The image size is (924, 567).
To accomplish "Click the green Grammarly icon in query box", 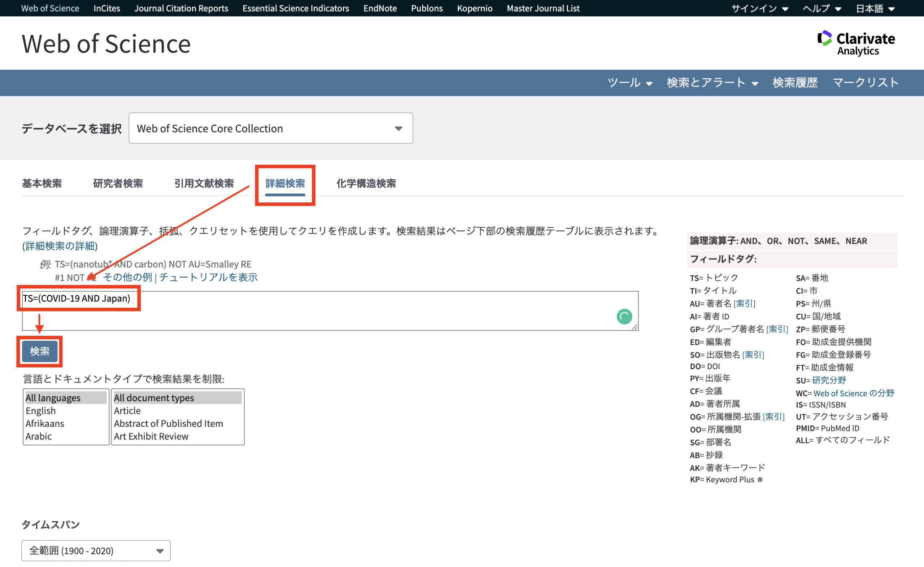I will (x=624, y=317).
